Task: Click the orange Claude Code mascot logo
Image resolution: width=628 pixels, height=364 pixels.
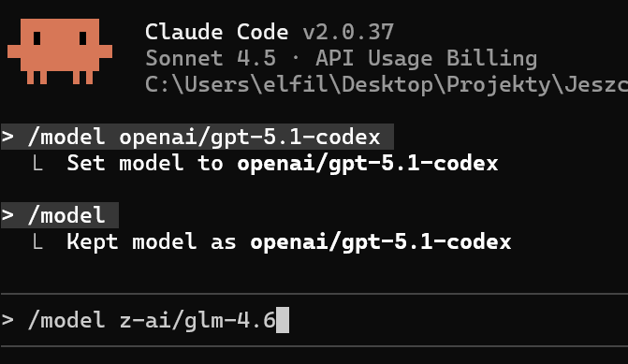Action: [60, 51]
